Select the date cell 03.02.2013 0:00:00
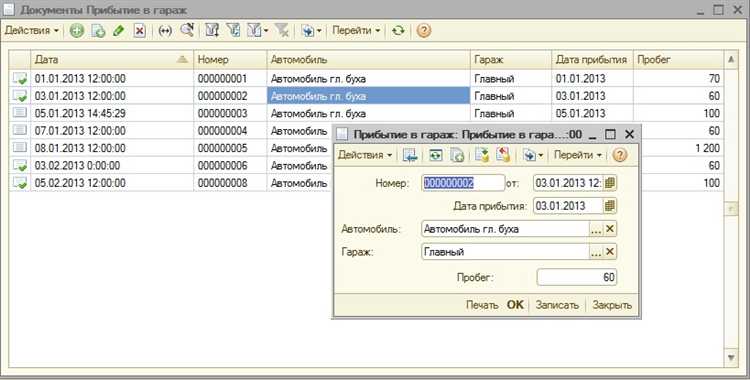 (x=112, y=166)
